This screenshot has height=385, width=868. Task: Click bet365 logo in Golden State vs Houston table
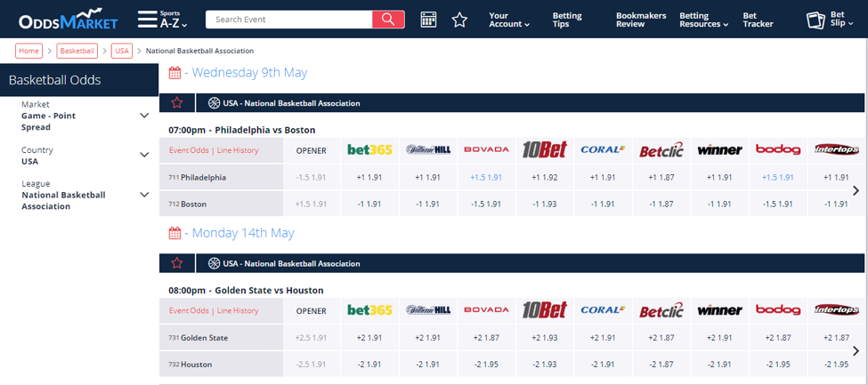coord(369,310)
